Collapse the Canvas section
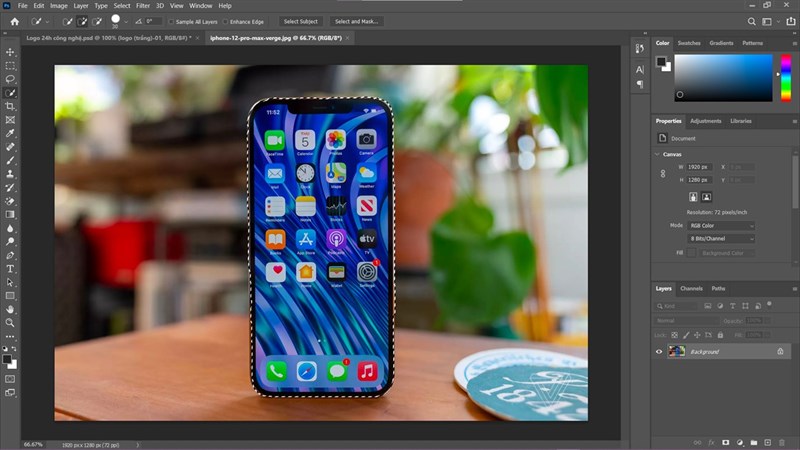The height and width of the screenshot is (450, 800). (x=657, y=154)
